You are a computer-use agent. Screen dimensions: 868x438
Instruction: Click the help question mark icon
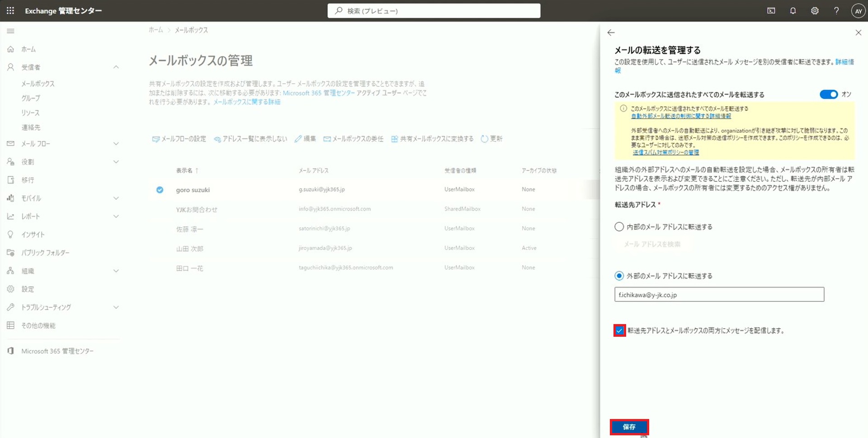pyautogui.click(x=836, y=11)
